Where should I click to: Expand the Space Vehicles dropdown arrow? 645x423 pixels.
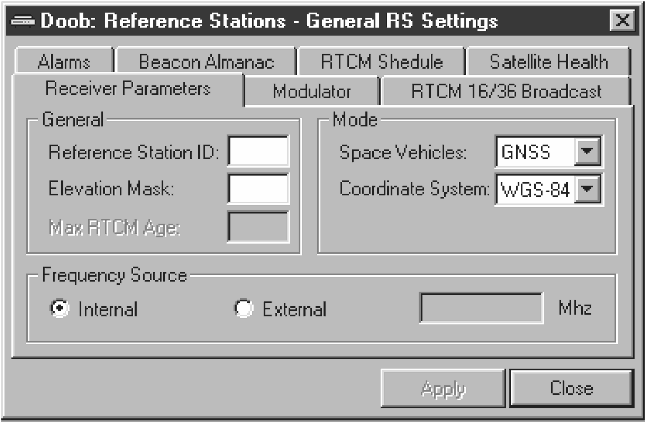[x=587, y=151]
